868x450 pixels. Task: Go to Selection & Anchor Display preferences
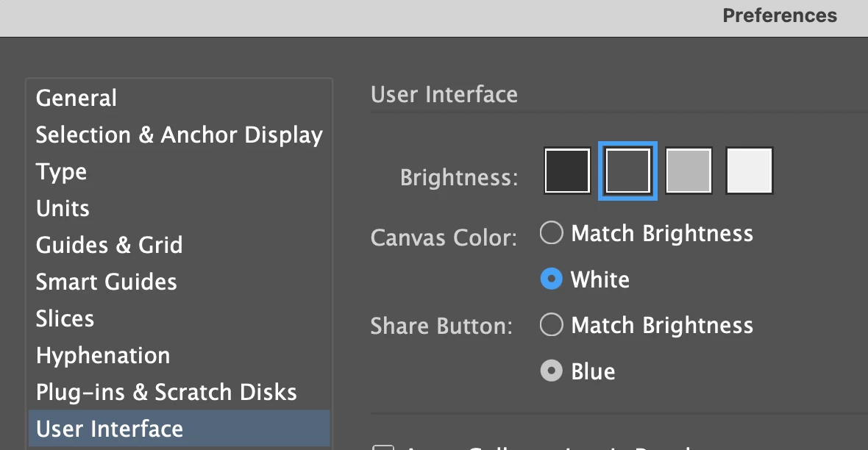pyautogui.click(x=179, y=135)
